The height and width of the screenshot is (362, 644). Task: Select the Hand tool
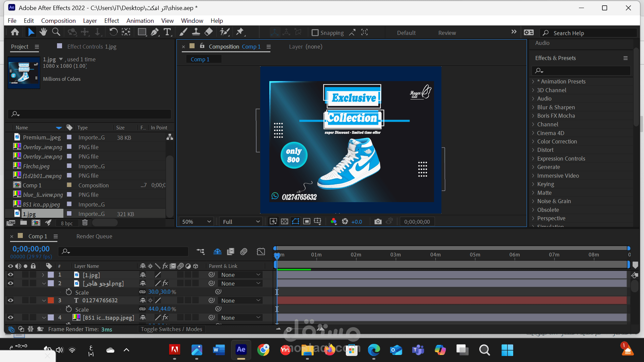coord(43,32)
